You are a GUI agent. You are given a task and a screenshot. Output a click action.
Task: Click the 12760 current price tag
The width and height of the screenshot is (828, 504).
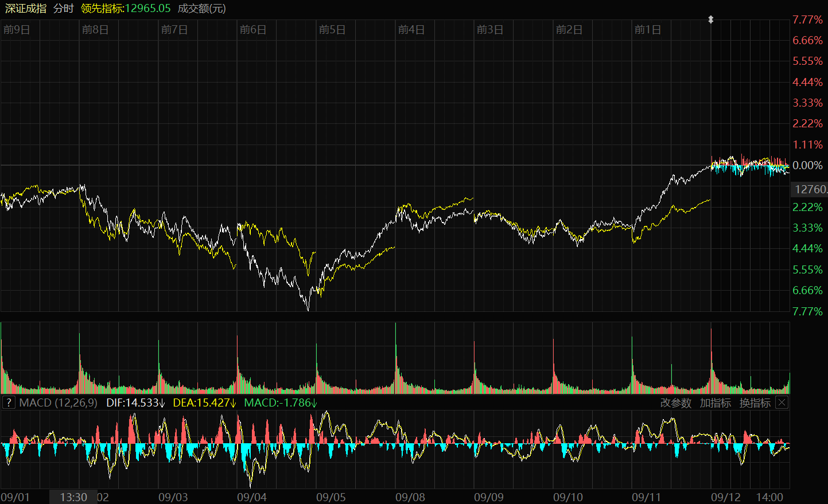[809, 189]
